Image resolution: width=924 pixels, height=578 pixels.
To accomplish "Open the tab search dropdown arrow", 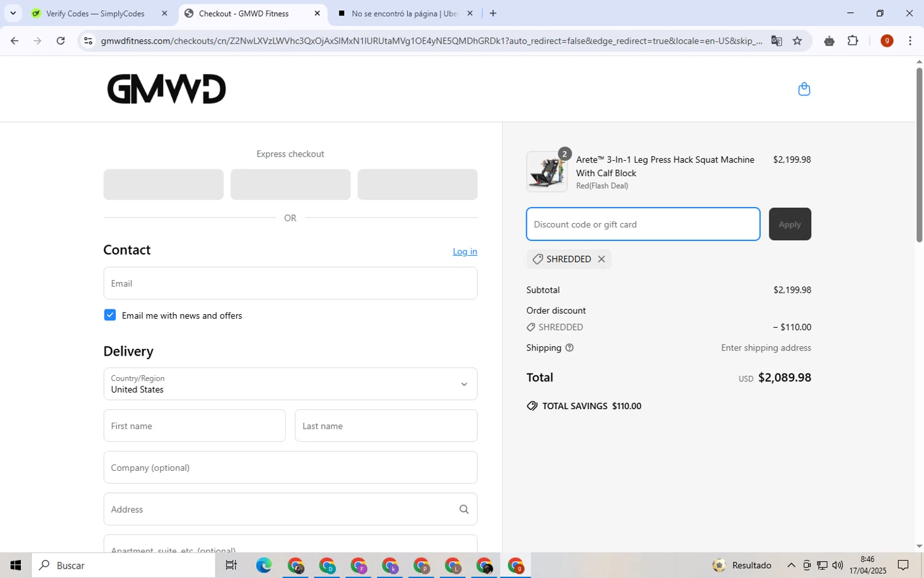I will pos(13,13).
